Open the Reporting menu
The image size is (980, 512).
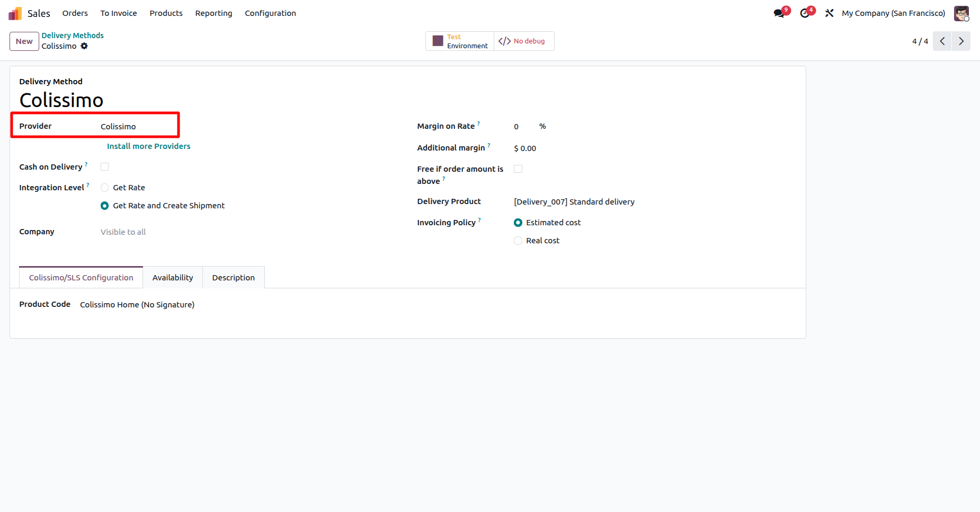coord(213,13)
